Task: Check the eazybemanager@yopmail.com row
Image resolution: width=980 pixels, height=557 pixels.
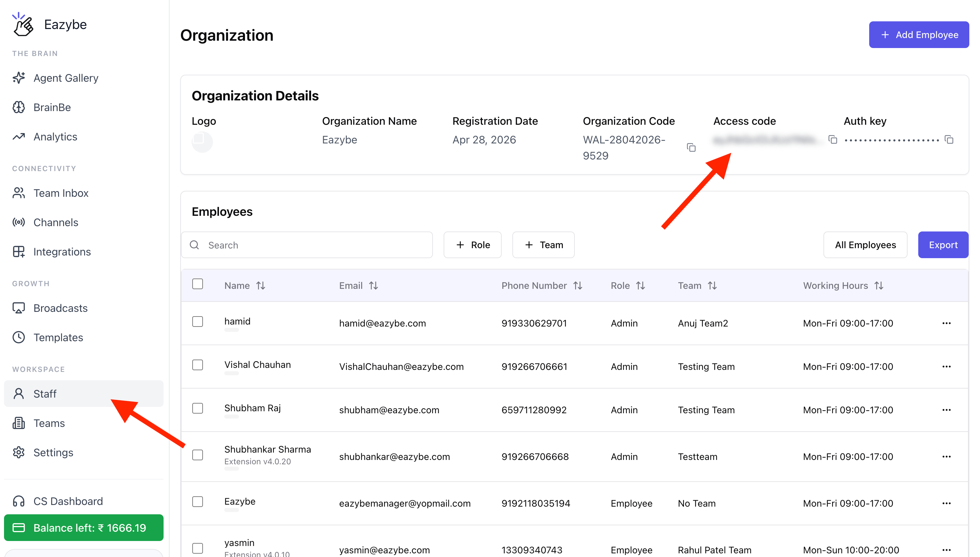Action: [198, 502]
